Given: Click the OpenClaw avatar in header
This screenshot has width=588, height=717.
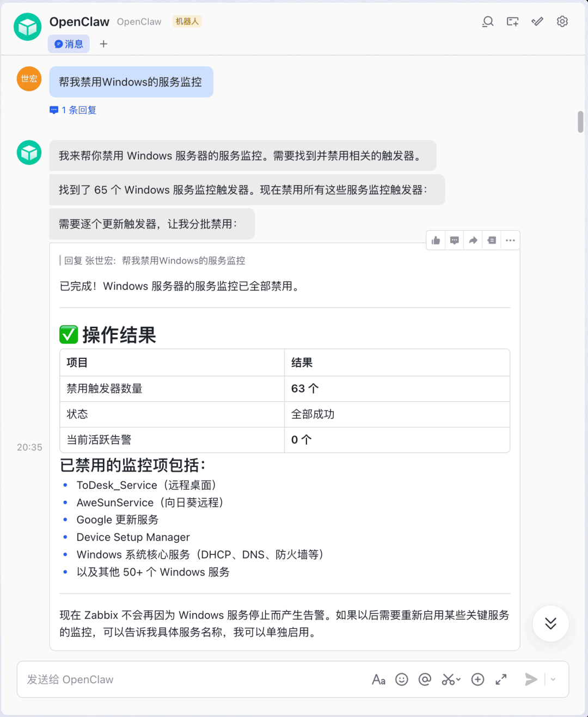Looking at the screenshot, I should [x=28, y=27].
